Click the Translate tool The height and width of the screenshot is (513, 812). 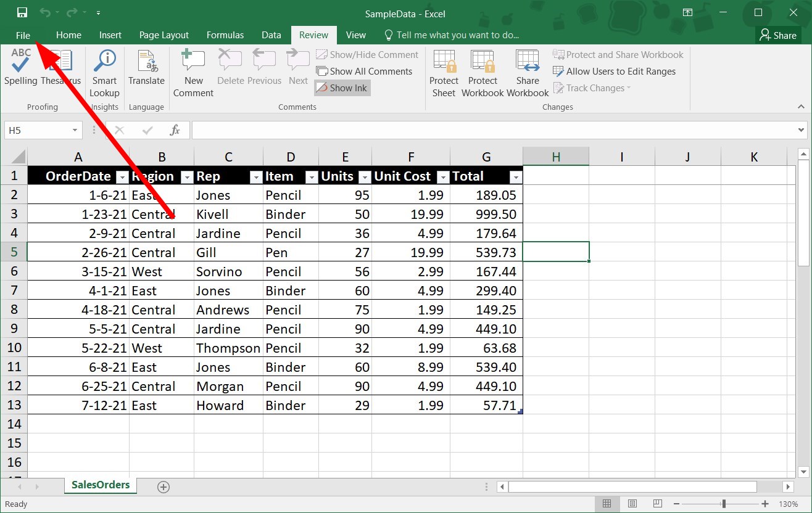(x=146, y=68)
